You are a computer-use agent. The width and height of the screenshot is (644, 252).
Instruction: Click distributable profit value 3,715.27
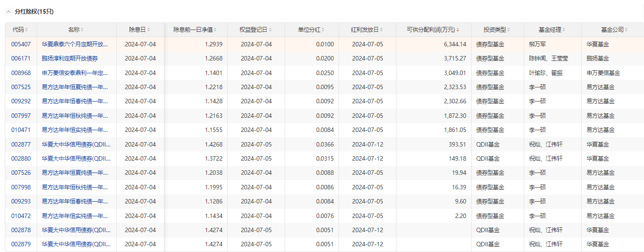(x=455, y=58)
